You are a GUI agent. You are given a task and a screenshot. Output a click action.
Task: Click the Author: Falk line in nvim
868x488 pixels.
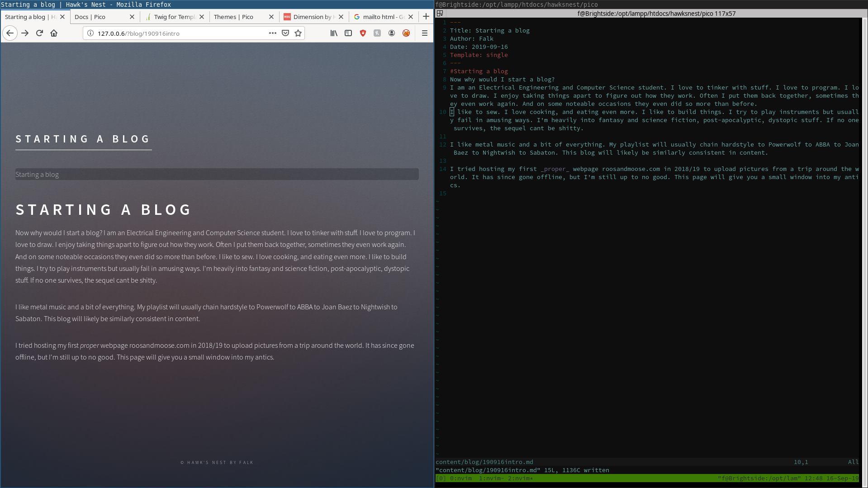471,38
